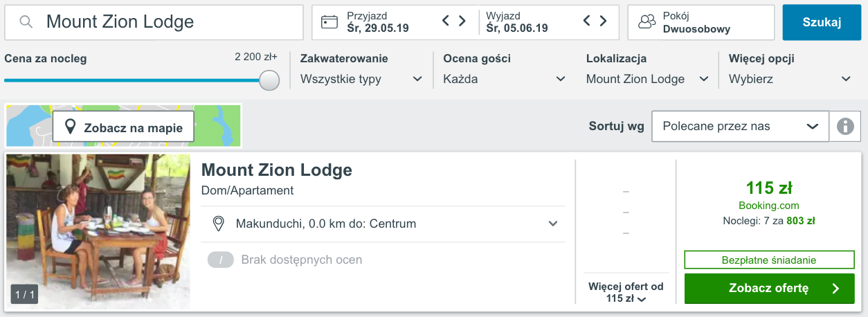
Task: Click the search magnifier icon
Action: coord(26,22)
